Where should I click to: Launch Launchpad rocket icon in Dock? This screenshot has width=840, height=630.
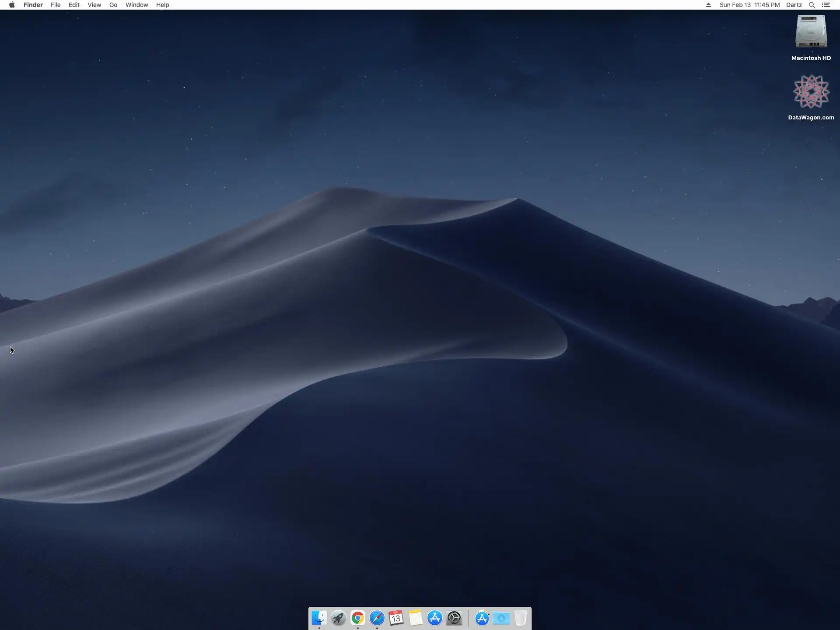coord(338,618)
